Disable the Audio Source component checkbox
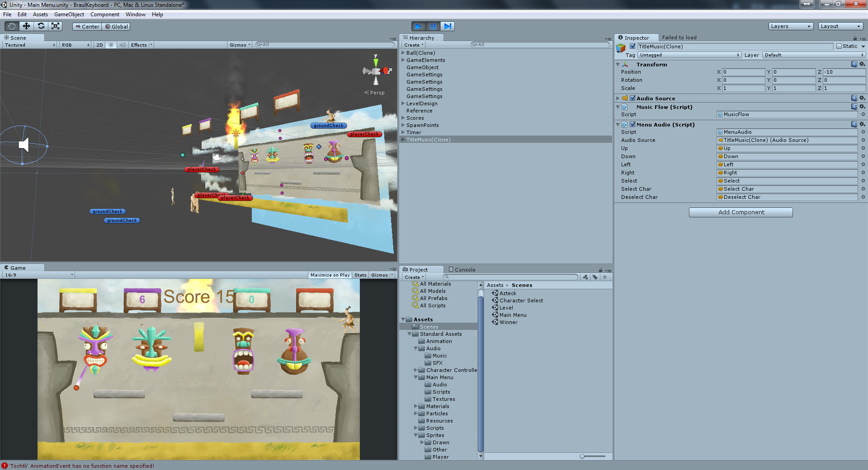This screenshot has height=470, width=868. tap(632, 99)
